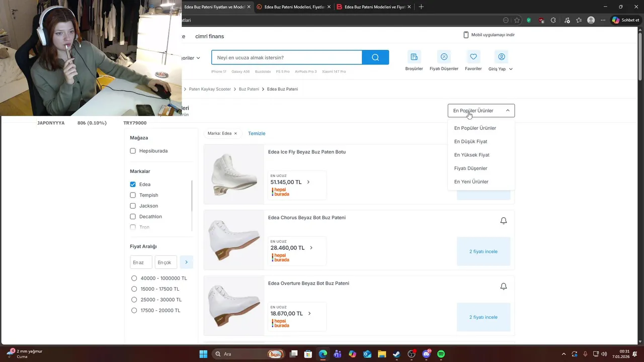Screen dimensions: 644x362
Task: Check the Decathlon brand checkbox
Action: coord(133,217)
